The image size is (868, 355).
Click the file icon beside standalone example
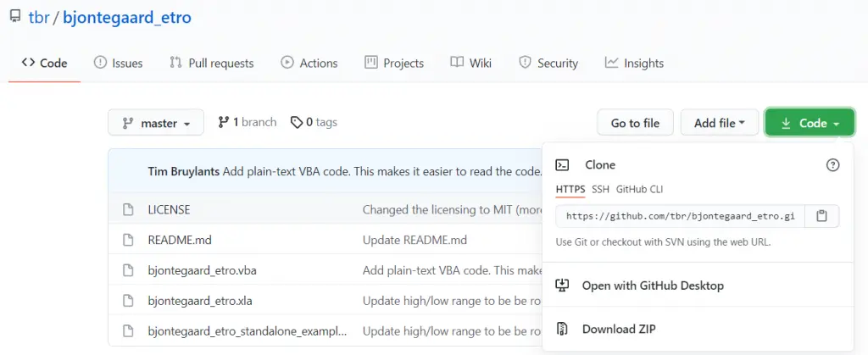tap(128, 331)
